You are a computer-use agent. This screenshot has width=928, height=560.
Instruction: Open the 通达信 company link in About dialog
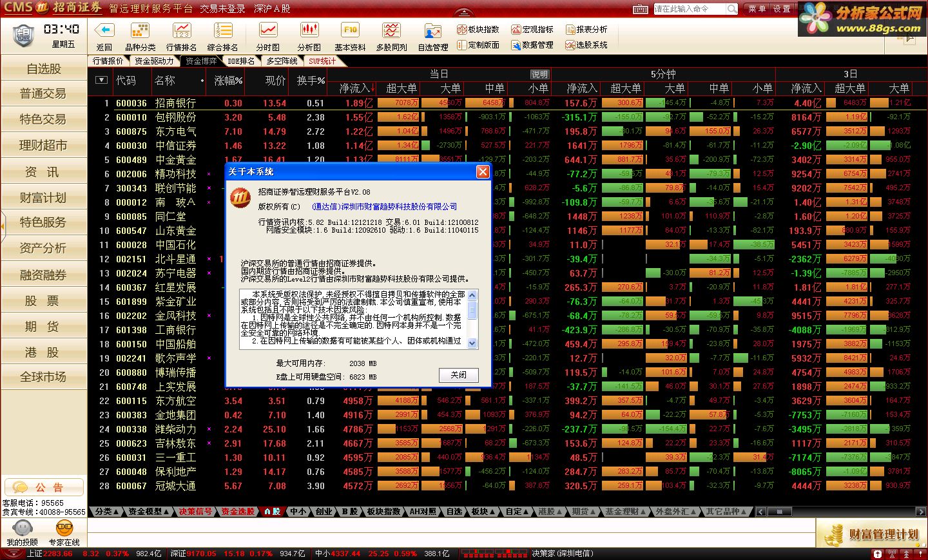(x=384, y=207)
